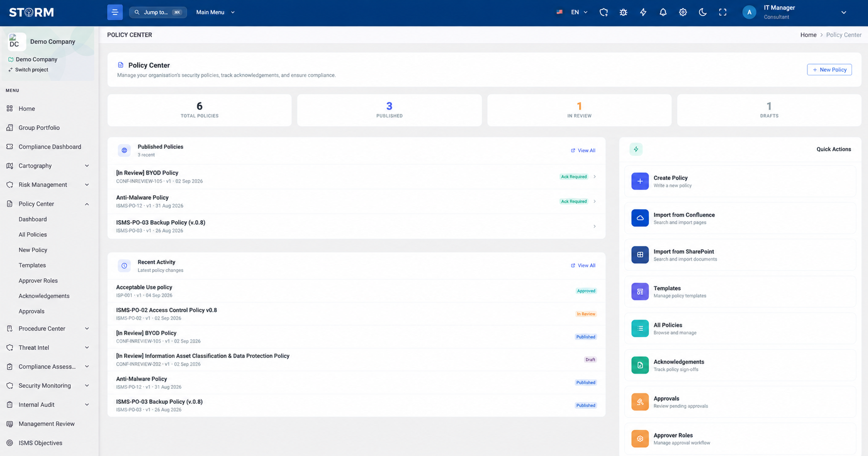Click the Approver Roles quick action icon
Image resolution: width=868 pixels, height=456 pixels.
point(640,438)
